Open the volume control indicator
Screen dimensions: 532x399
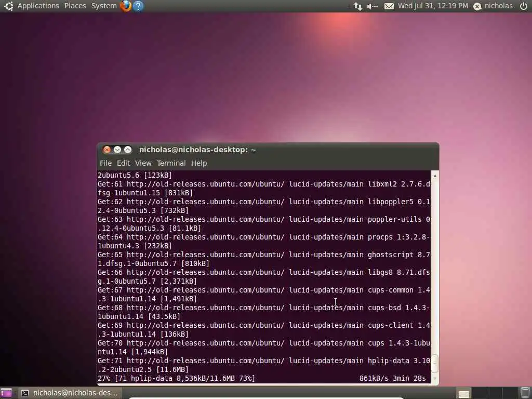tap(372, 6)
